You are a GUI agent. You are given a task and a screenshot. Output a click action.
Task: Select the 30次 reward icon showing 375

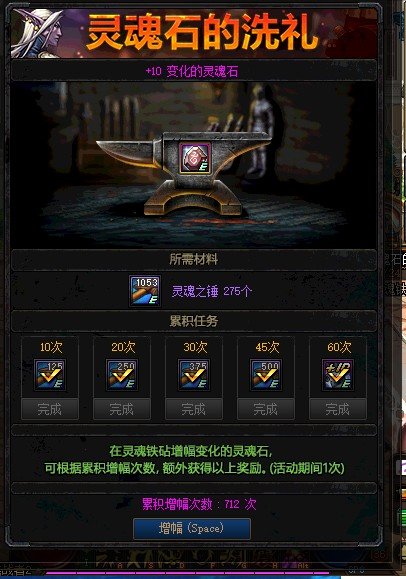coord(194,374)
